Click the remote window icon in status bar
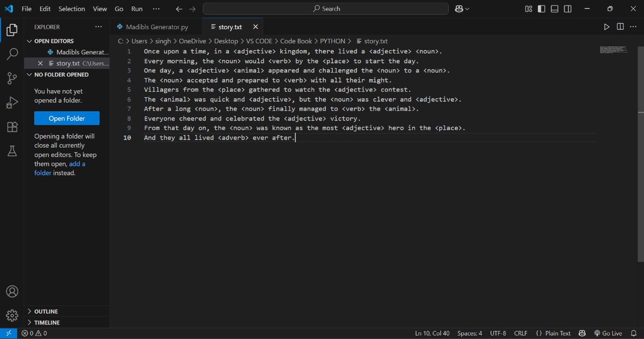Image resolution: width=644 pixels, height=339 pixels. pyautogui.click(x=8, y=334)
